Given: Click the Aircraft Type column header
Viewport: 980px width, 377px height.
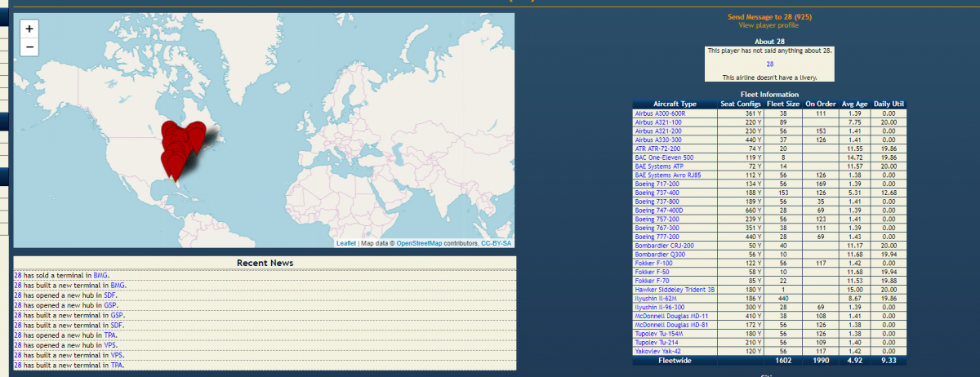Looking at the screenshot, I should coord(675,104).
